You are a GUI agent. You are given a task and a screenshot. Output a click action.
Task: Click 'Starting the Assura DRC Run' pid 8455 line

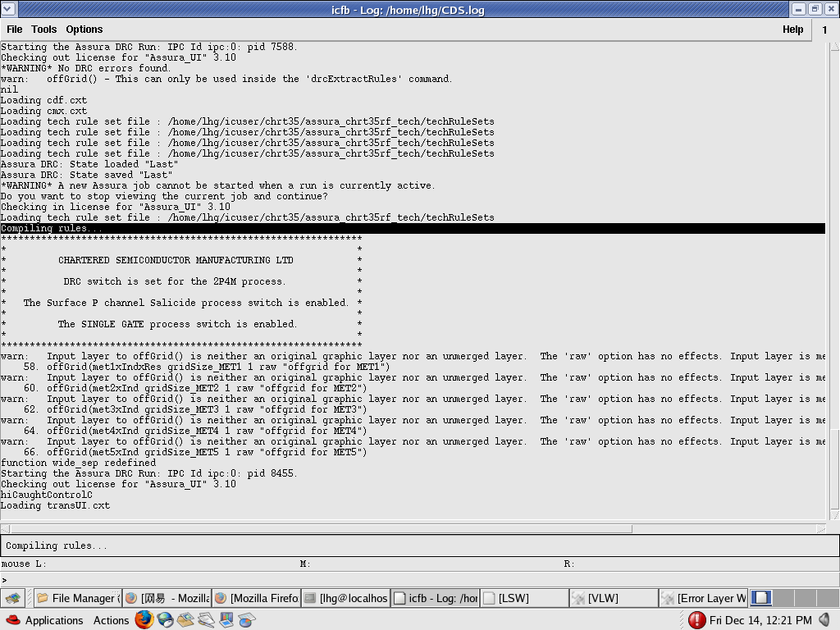(x=149, y=473)
